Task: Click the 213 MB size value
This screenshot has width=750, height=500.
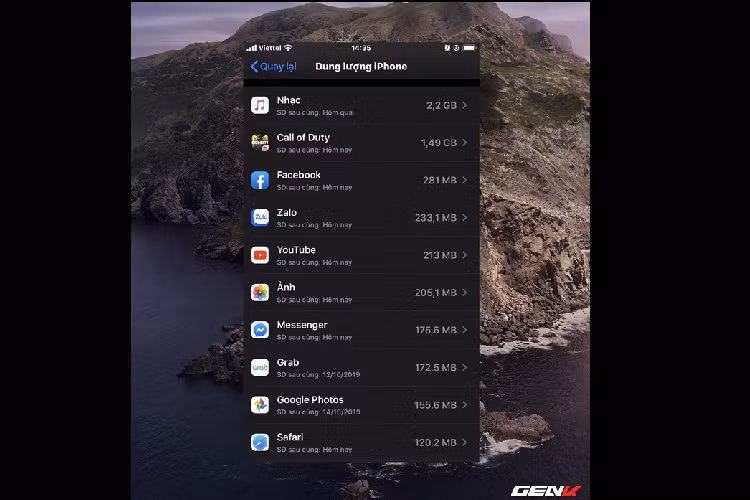Action: tap(440, 255)
